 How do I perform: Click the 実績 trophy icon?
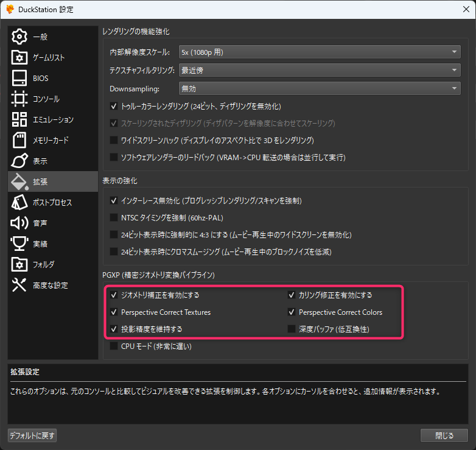[19, 244]
